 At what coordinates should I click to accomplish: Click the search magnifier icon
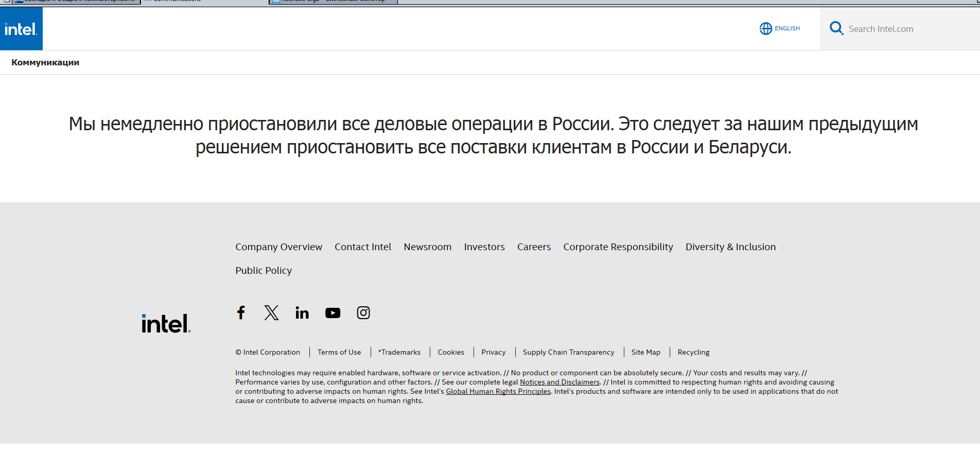coord(836,28)
